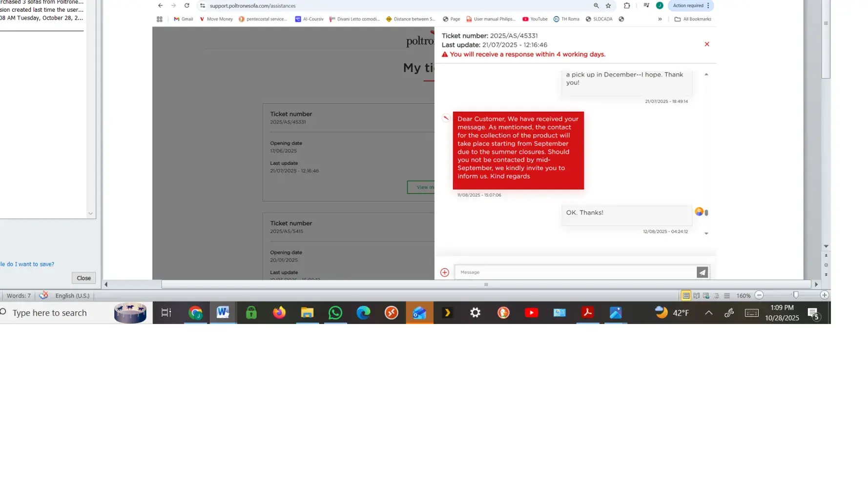Open the pentecostal service bookmark
Screen dimensions: 868x488
click(x=263, y=19)
